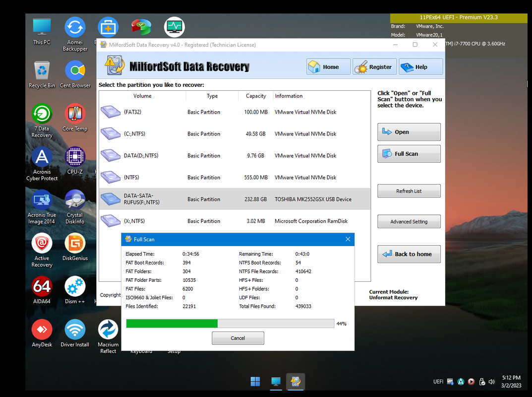Open the heartbeat monitor desktop icon
Screen dimensions: 532x397
pyautogui.click(x=175, y=27)
